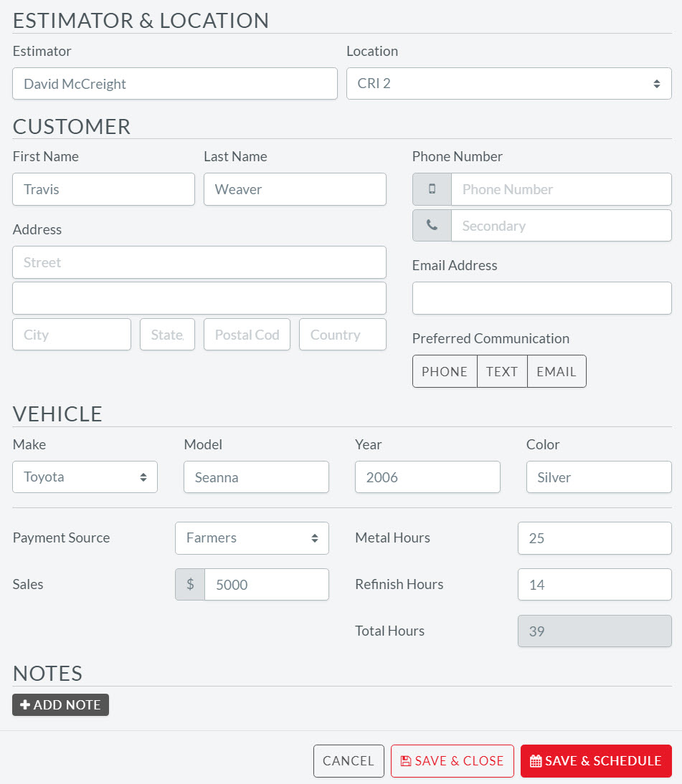Open Payment Source dropdown showing Farmers
Screen dimensions: 682x784
click(252, 538)
